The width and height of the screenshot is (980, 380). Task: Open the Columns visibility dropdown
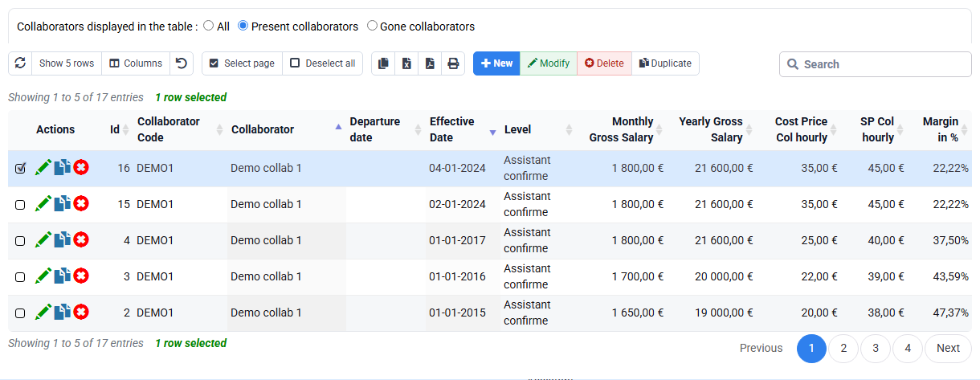pyautogui.click(x=136, y=63)
